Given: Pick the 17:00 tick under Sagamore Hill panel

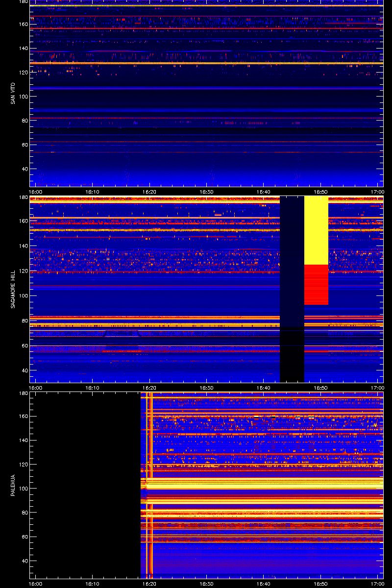Looking at the screenshot, I should coord(378,388).
